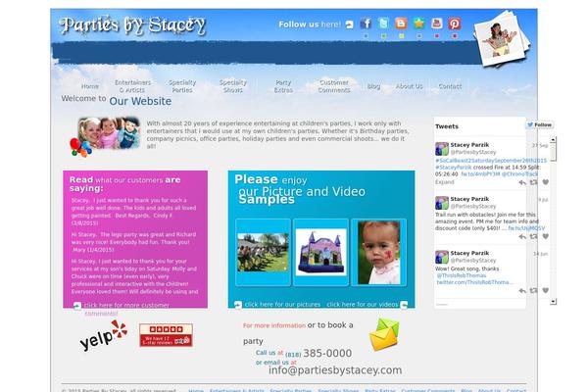This screenshot has width=588, height=392.
Task: Click arrow icon beside our pictures link
Action: 238,305
